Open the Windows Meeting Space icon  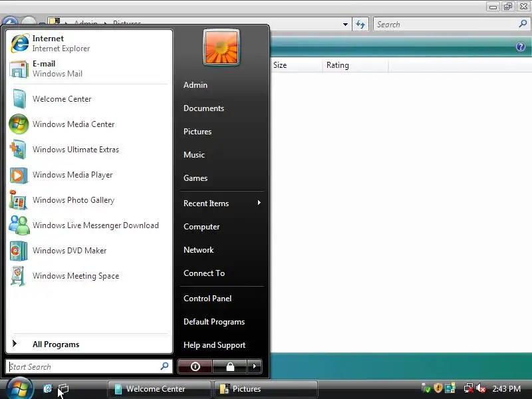pyautogui.click(x=19, y=276)
